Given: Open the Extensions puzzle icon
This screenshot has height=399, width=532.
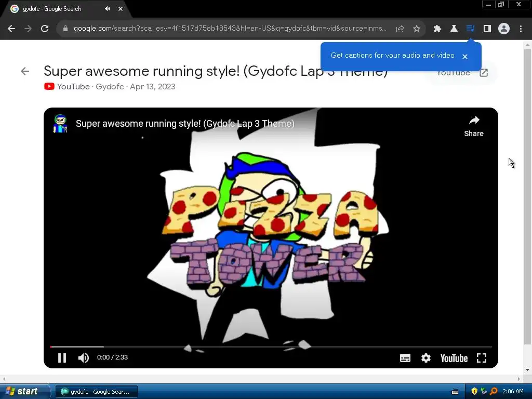Looking at the screenshot, I should click(437, 29).
